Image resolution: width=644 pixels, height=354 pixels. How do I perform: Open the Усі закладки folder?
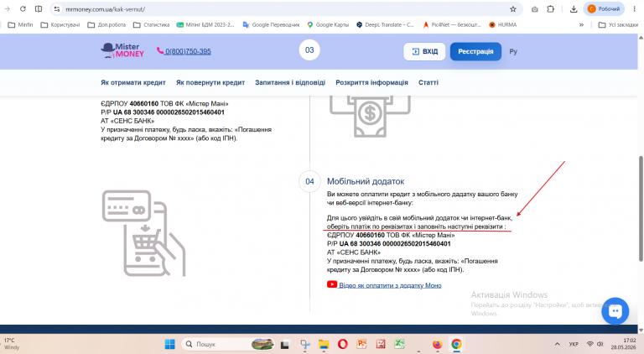coord(619,24)
